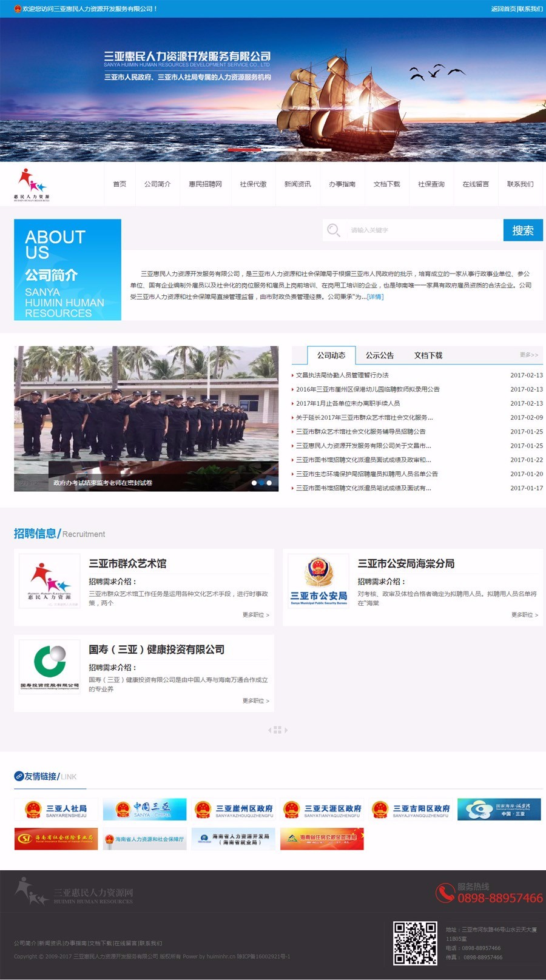Switch to first hero banner slide indicator

tap(244, 149)
